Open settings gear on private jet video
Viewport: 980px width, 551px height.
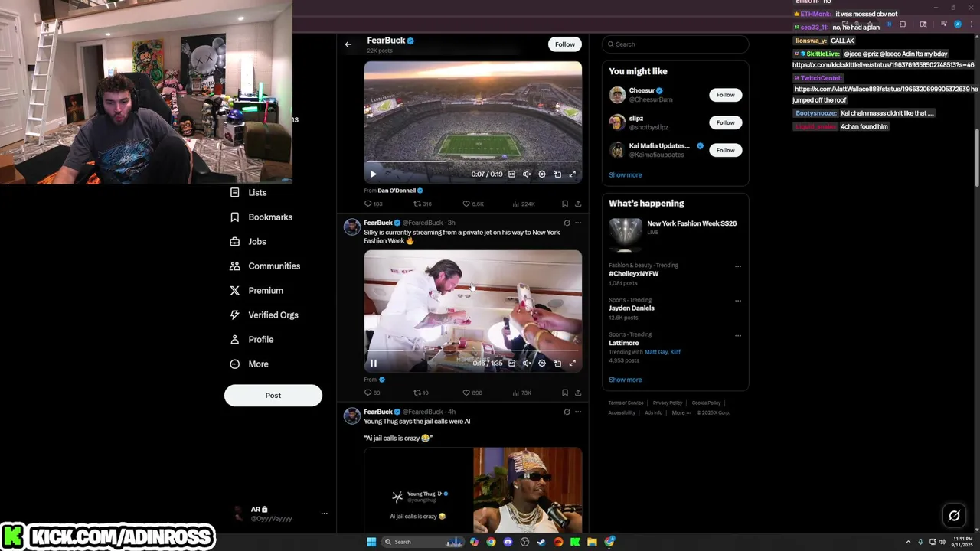coord(542,364)
